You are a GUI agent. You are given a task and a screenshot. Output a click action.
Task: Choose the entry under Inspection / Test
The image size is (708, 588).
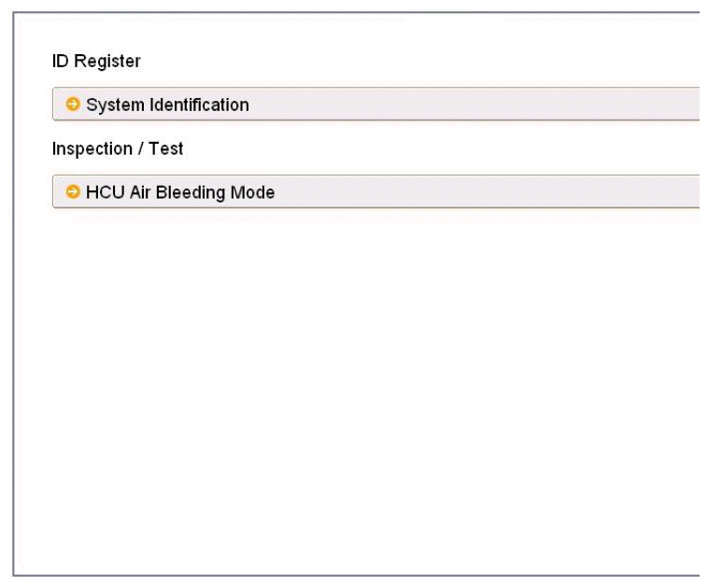375,191
